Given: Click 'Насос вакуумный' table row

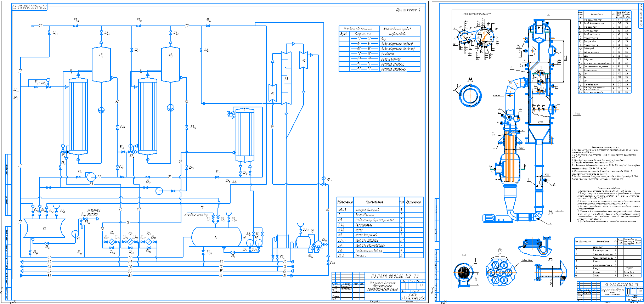Looking at the screenshot, I should [x=380, y=235].
